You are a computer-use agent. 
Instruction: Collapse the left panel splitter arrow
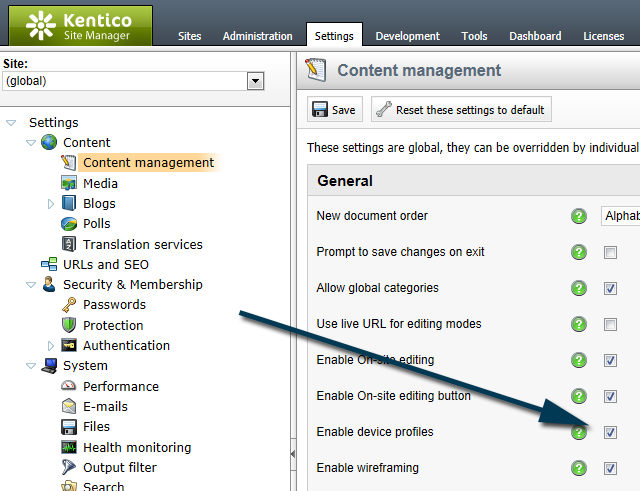293,454
